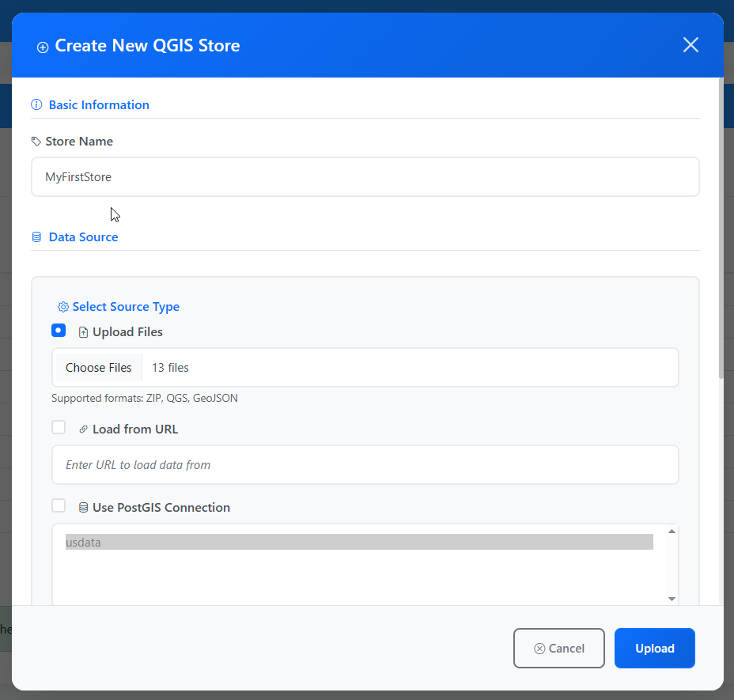The height and width of the screenshot is (700, 734).
Task: Open the Choose Files file picker
Action: click(99, 368)
